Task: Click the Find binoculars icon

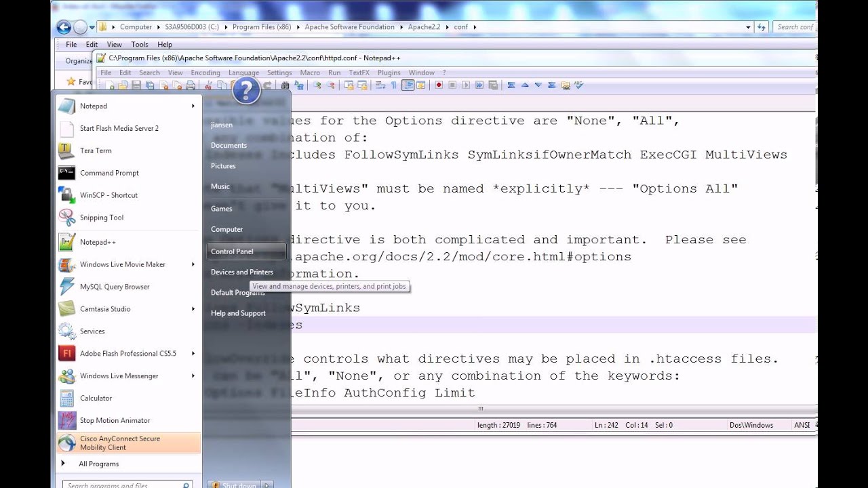Action: tap(285, 85)
